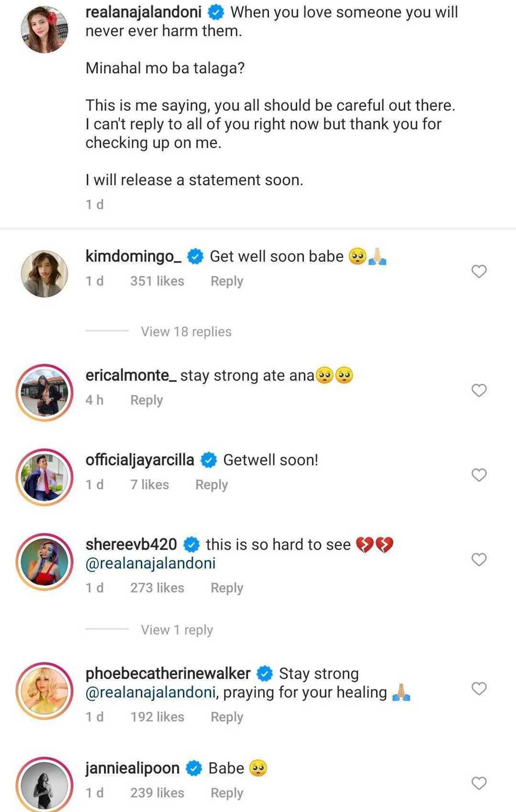The height and width of the screenshot is (812, 516).
Task: Open @realanajalandoni mention in shereevb420's comment
Action: 150,563
